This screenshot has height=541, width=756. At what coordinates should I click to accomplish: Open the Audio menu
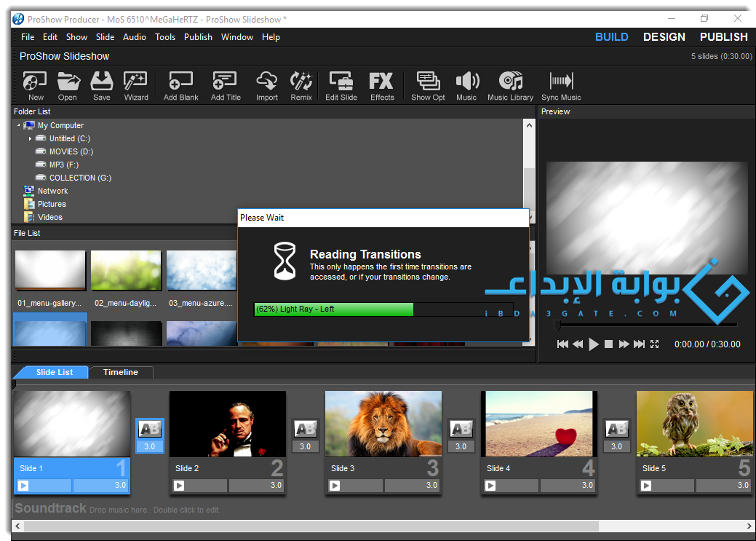click(135, 37)
